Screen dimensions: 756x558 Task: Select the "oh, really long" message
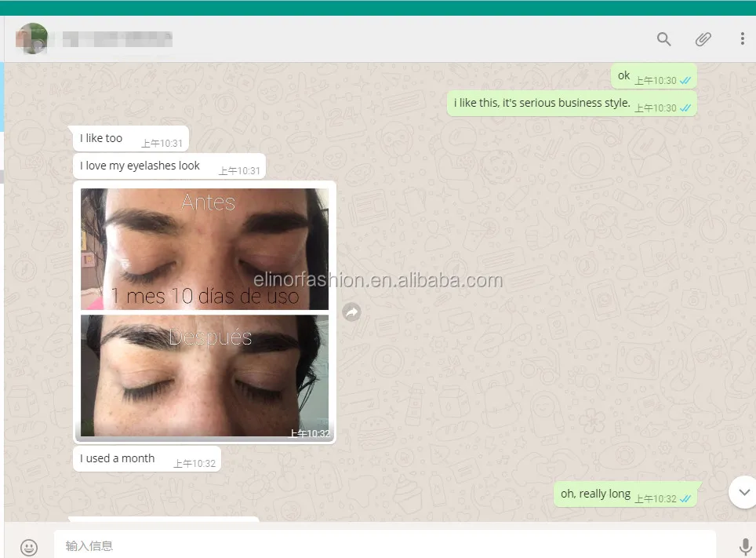point(625,494)
